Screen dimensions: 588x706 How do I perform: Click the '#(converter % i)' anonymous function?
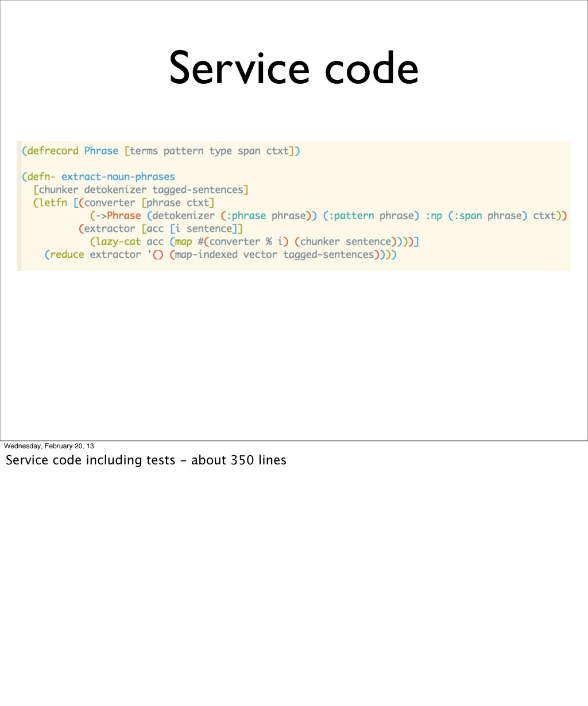[x=243, y=242]
